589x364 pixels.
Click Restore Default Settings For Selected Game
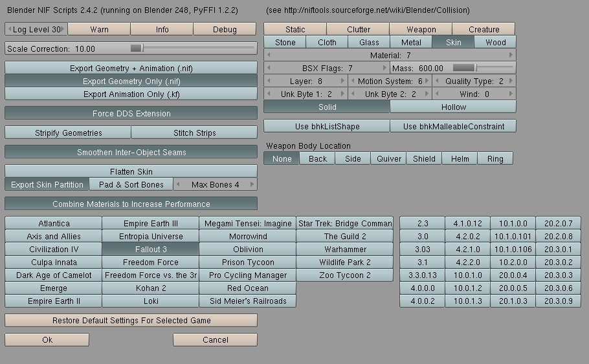tap(131, 320)
